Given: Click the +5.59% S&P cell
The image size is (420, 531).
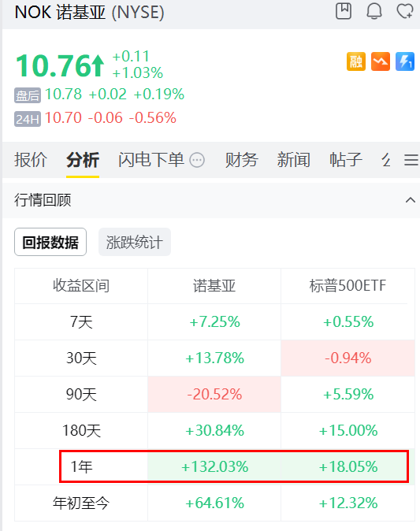Looking at the screenshot, I should pyautogui.click(x=348, y=394).
